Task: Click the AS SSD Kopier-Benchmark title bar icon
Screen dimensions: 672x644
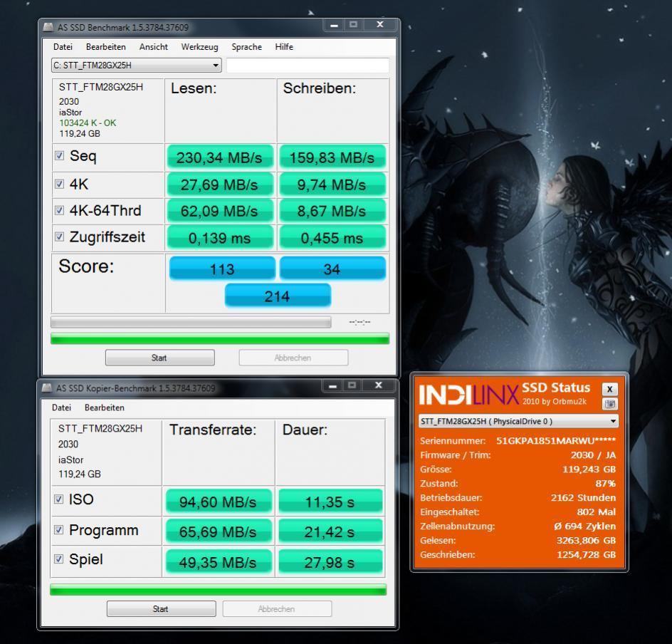Action: coord(47,388)
